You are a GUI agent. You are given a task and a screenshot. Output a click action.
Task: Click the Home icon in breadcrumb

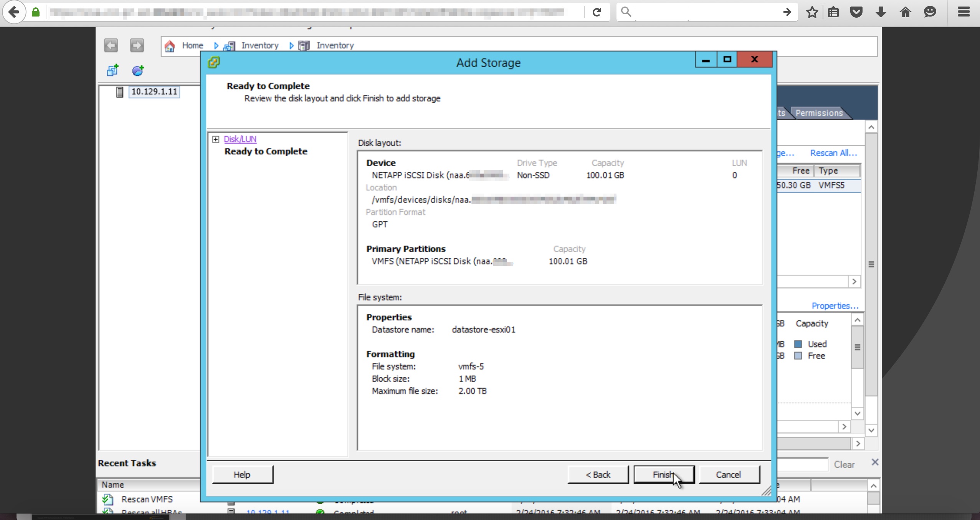pyautogui.click(x=170, y=46)
